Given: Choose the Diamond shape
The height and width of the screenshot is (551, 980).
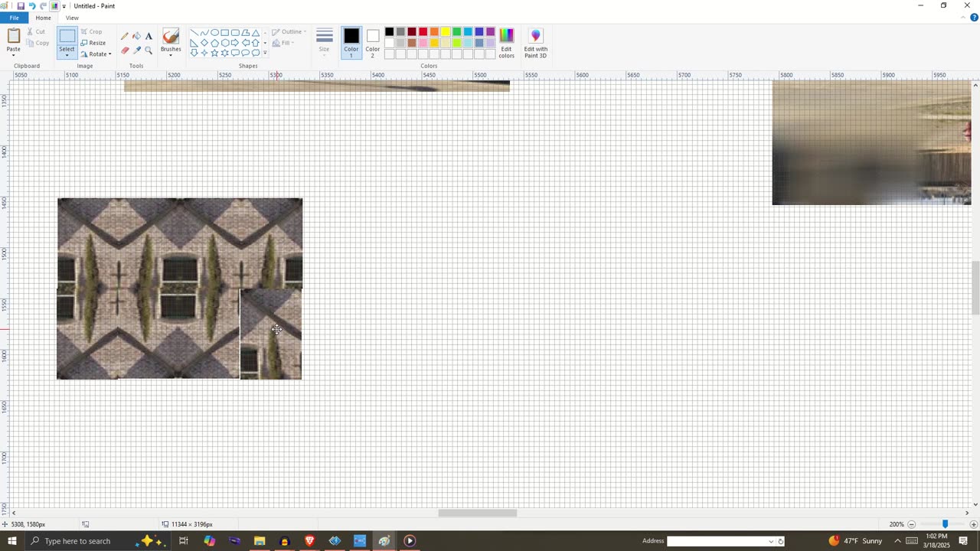Looking at the screenshot, I should coord(204,43).
